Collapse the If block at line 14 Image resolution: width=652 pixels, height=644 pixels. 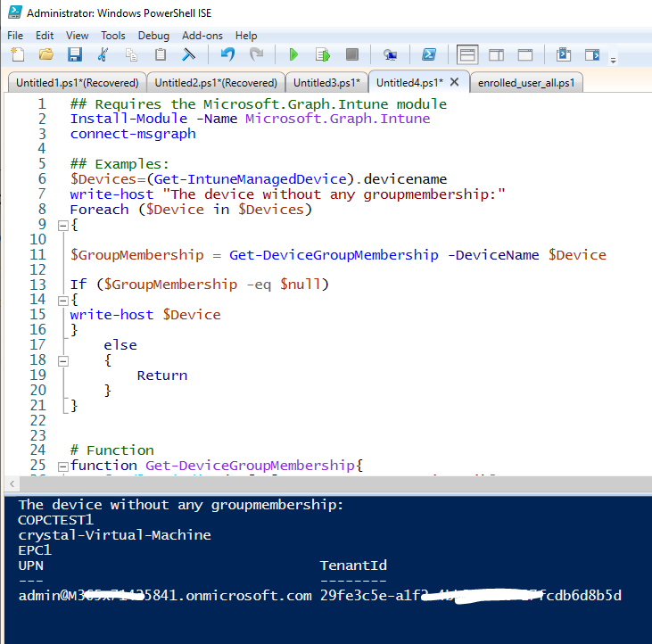click(63, 301)
